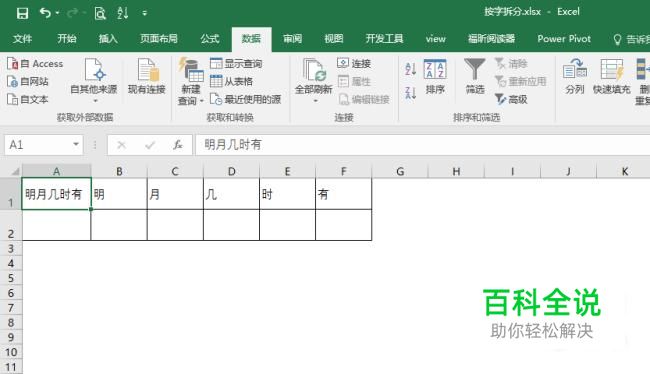Click 连接 in connections group
Image resolution: width=650 pixels, height=374 pixels.
click(354, 64)
